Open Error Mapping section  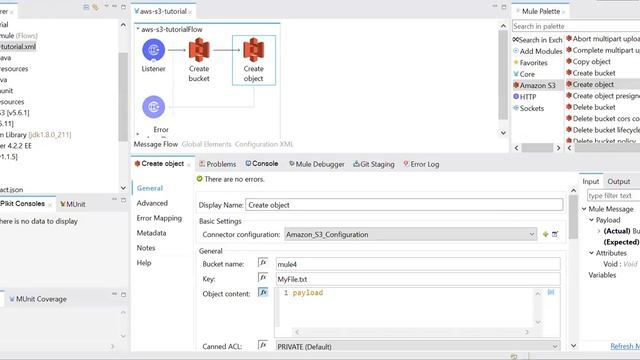[159, 218]
